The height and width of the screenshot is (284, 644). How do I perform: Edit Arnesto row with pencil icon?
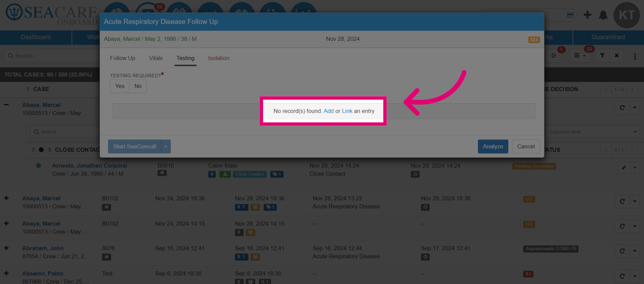click(624, 167)
